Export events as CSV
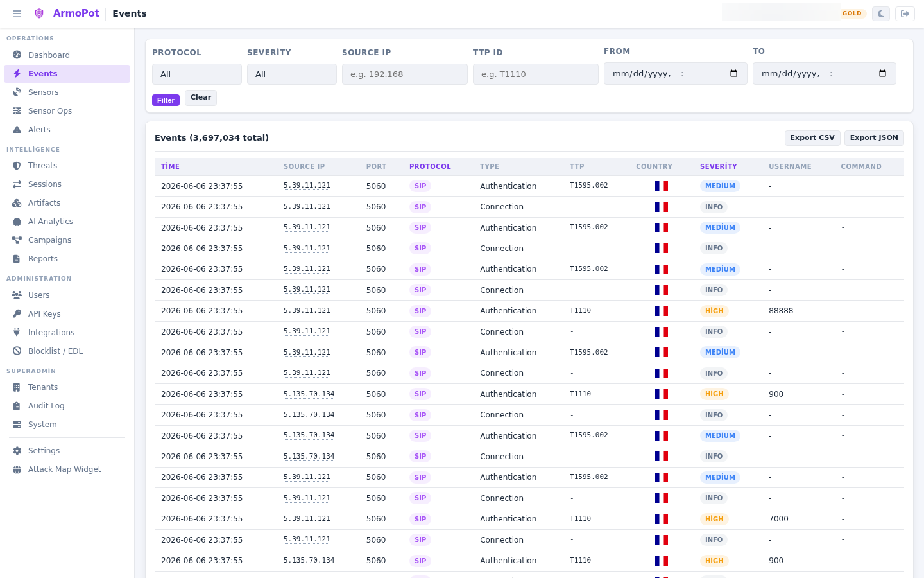This screenshot has width=924, height=578. (x=812, y=137)
